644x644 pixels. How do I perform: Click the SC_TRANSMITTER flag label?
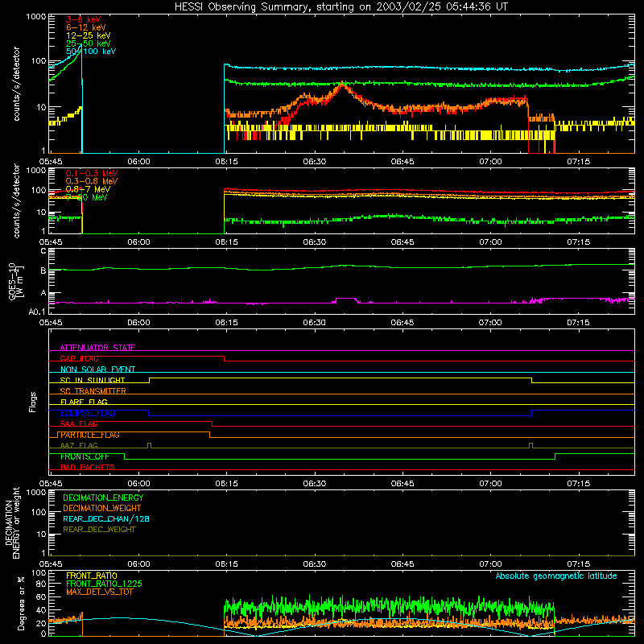click(93, 391)
